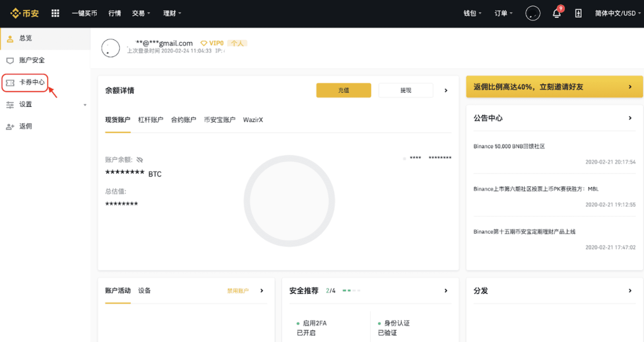The image size is (644, 342).
Task: Expand the 设置 sidebar submenu arrow
Action: click(x=85, y=105)
